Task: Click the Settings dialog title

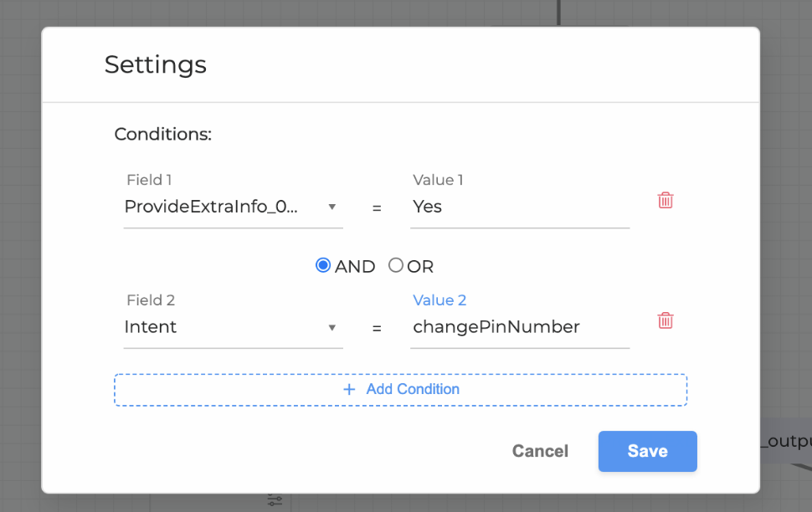Action: coord(155,64)
